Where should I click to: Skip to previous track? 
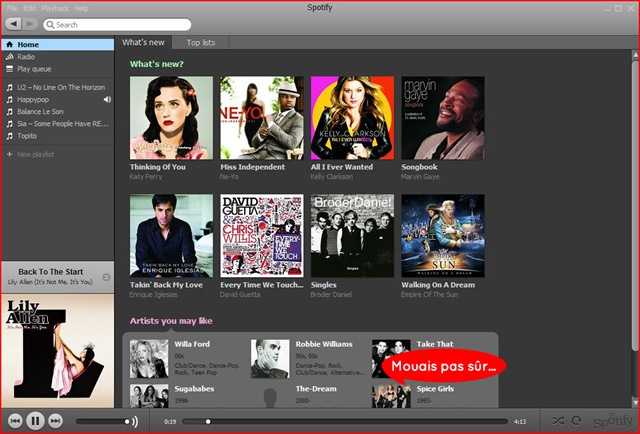tap(15, 421)
